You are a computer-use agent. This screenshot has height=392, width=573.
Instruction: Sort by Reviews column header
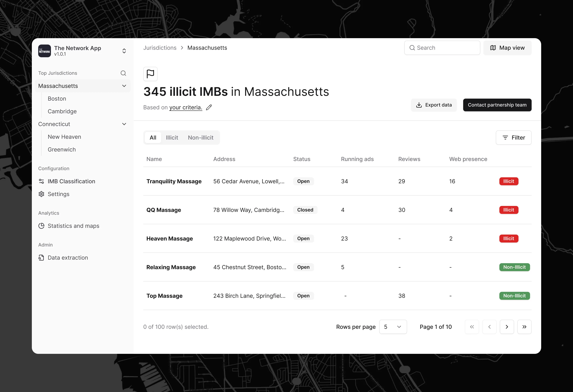click(x=409, y=159)
